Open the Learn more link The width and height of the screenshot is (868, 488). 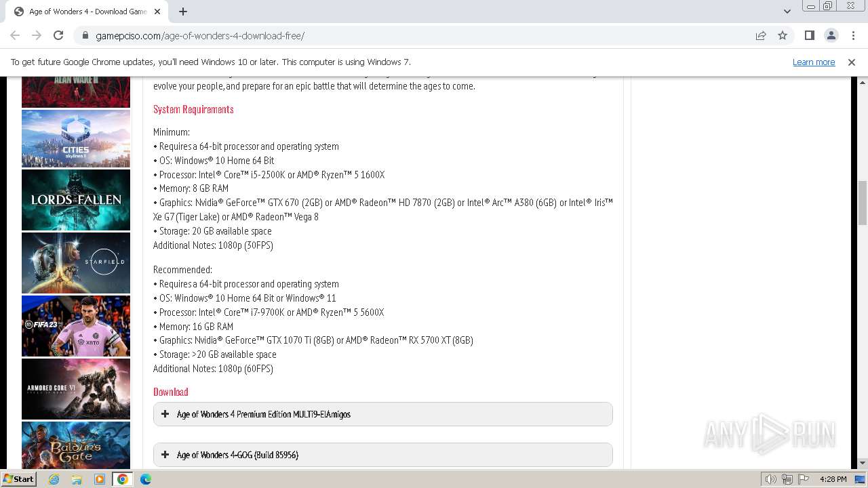[x=814, y=62]
